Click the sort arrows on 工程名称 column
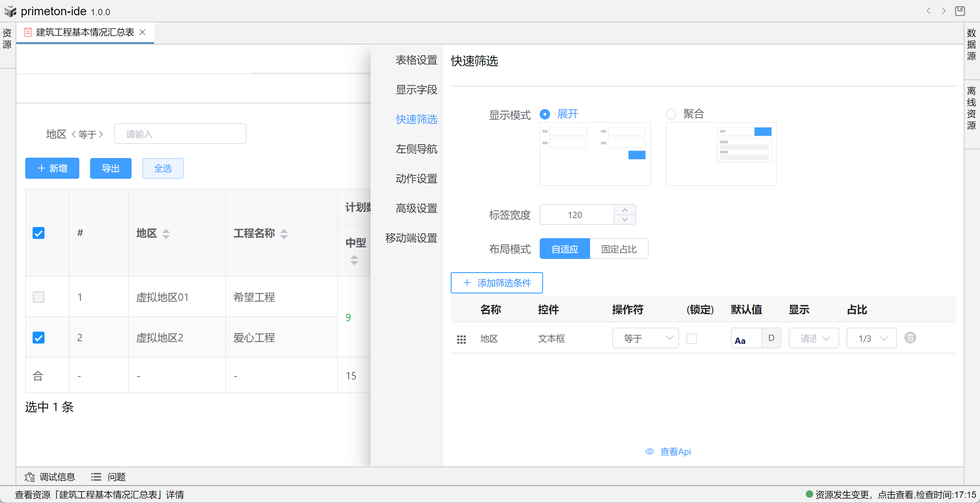Screen dimensions: 980x503 tap(284, 233)
